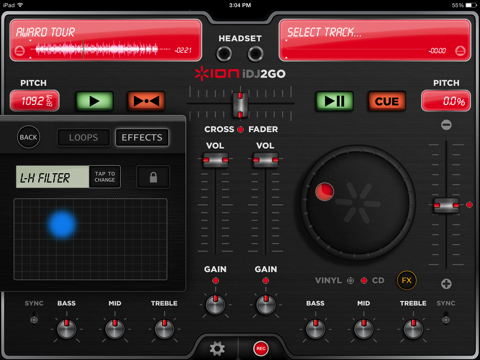Image resolution: width=480 pixels, height=360 pixels.
Task: Click the left GAIN red indicator light
Action: coord(215,281)
